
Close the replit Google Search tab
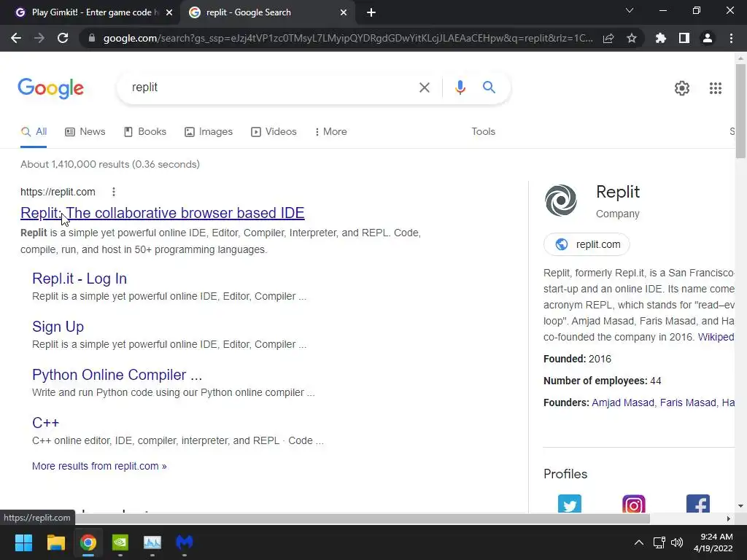coord(344,13)
